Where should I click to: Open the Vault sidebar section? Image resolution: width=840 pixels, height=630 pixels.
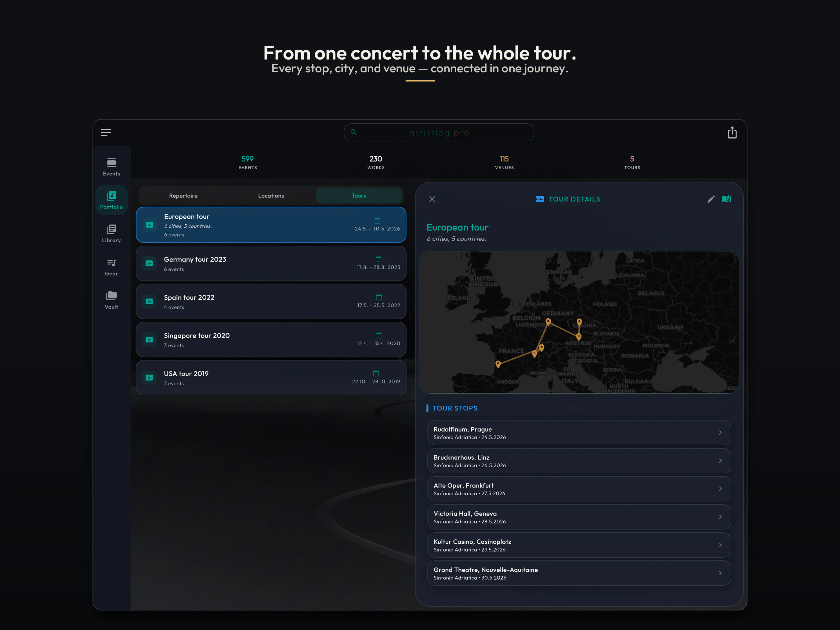(111, 300)
